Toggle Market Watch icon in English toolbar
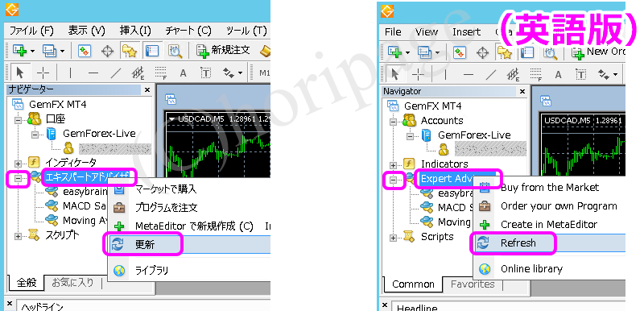This screenshot has height=311, width=644. 459,52
